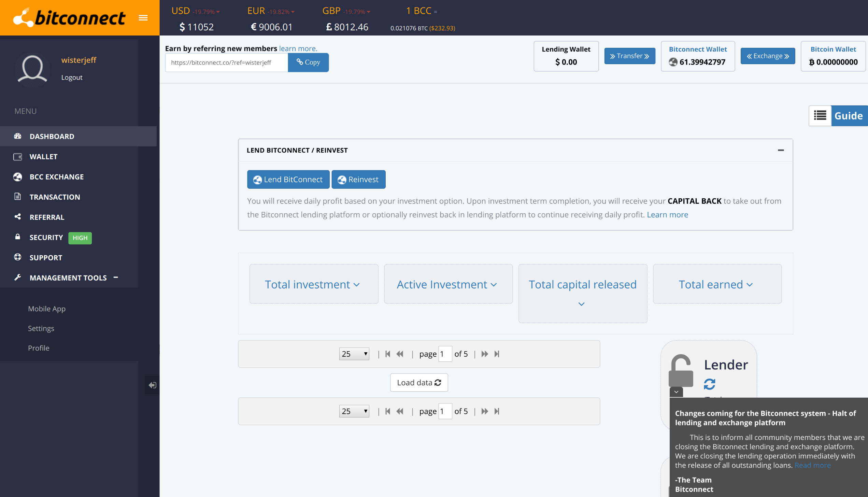Click the Security lock icon in sidebar
The height and width of the screenshot is (497, 868).
tap(18, 237)
